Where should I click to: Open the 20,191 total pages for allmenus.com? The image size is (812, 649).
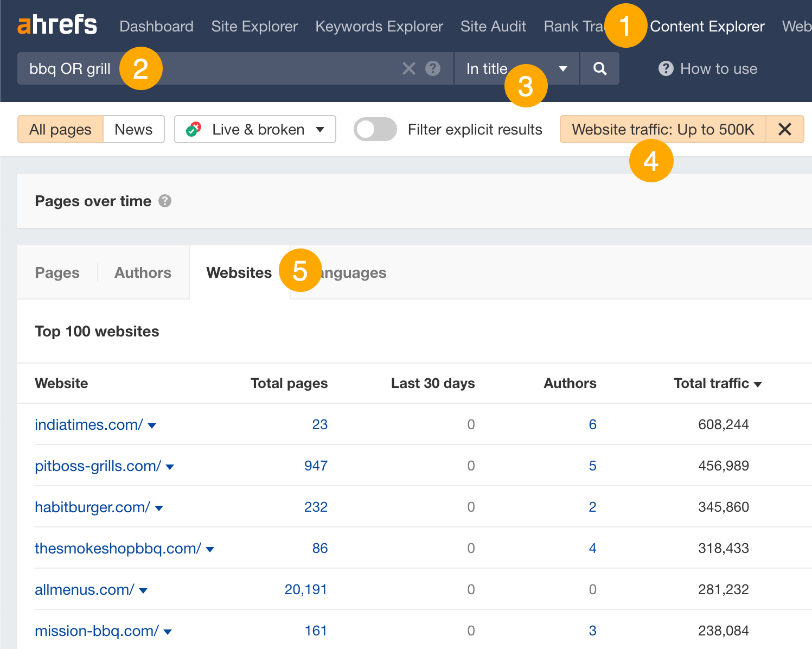click(305, 589)
